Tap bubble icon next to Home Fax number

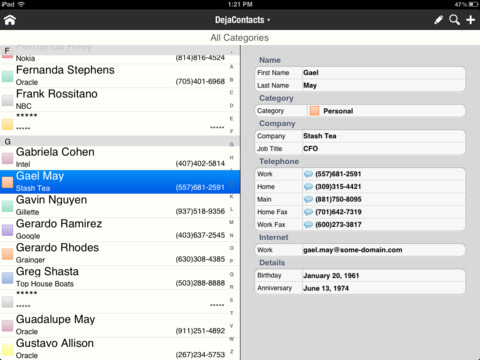(x=308, y=212)
